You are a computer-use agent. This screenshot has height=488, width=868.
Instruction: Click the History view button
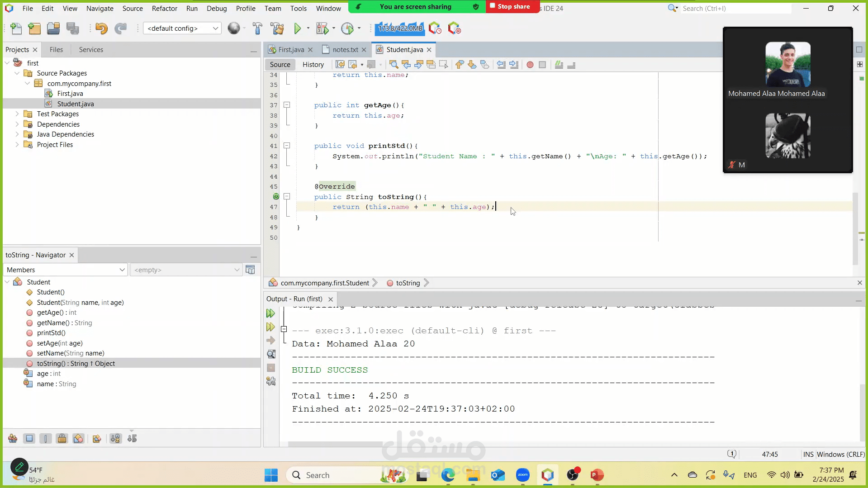[x=313, y=65]
